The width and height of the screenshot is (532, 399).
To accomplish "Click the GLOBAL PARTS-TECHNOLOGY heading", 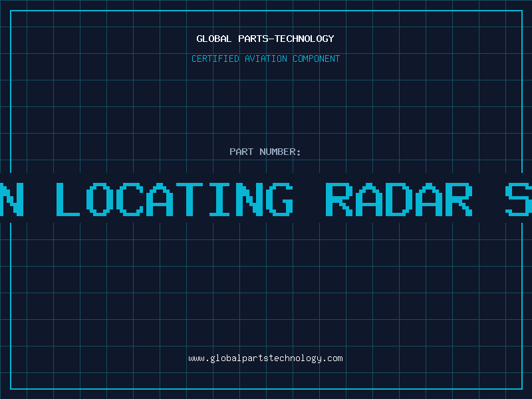I will pos(265,39).
